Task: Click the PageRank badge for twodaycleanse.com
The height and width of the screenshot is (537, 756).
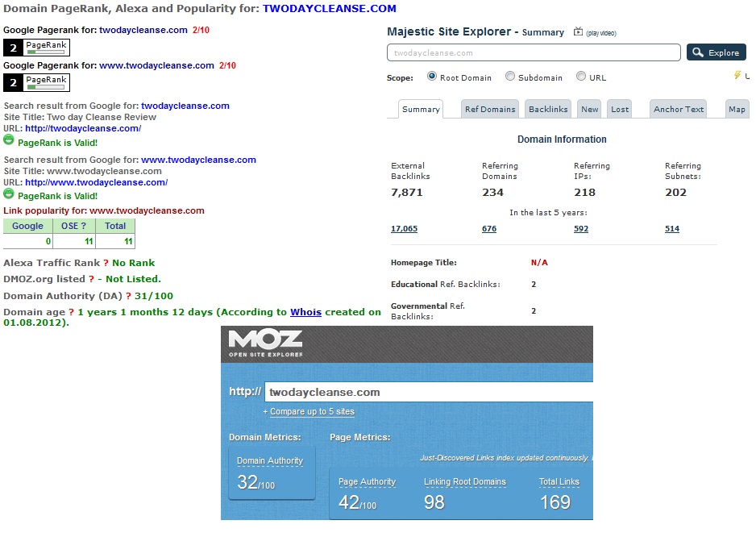Action: [x=36, y=48]
